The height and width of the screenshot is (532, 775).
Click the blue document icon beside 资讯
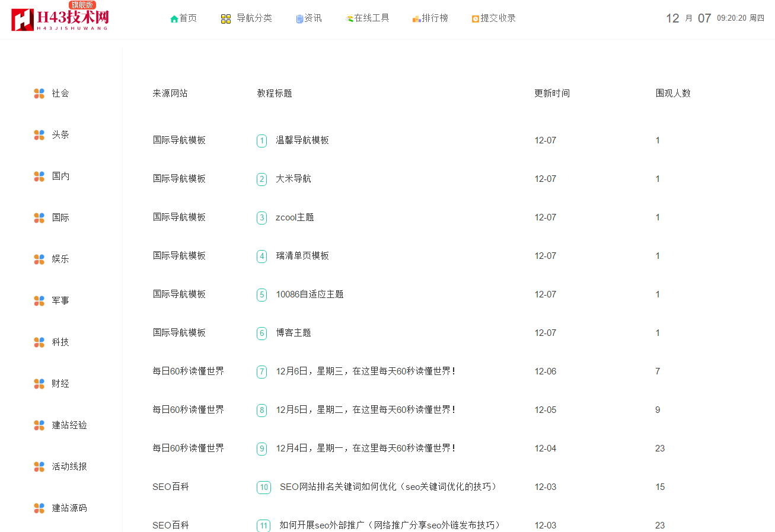coord(299,19)
